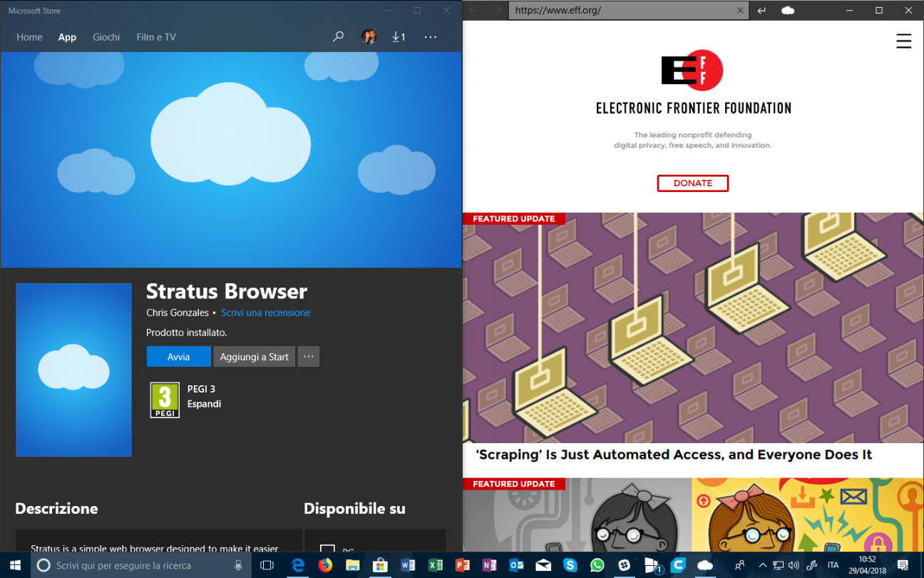The image size is (924, 578).
Task: Click the Stratus Browser app tile image
Action: point(73,370)
